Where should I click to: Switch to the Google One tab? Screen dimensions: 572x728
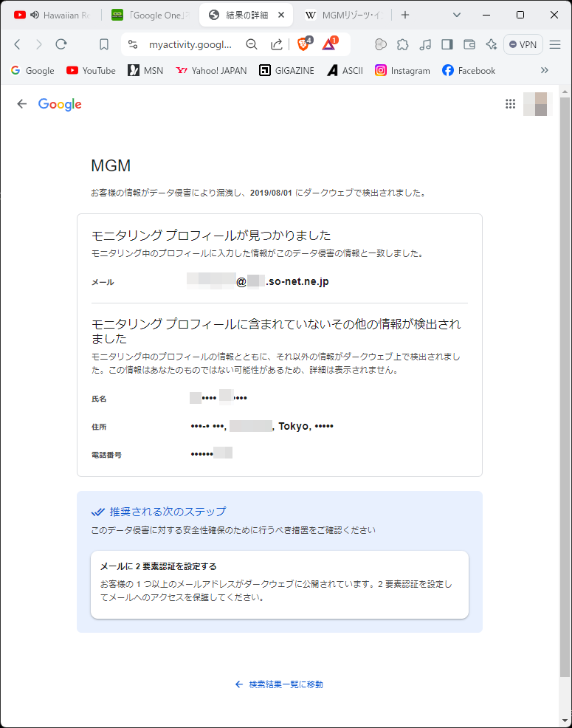151,15
